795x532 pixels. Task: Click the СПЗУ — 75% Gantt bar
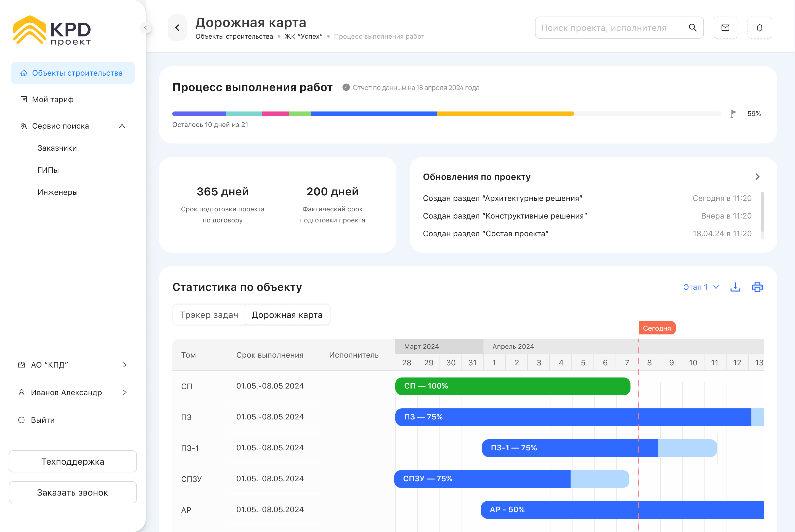tap(512, 479)
